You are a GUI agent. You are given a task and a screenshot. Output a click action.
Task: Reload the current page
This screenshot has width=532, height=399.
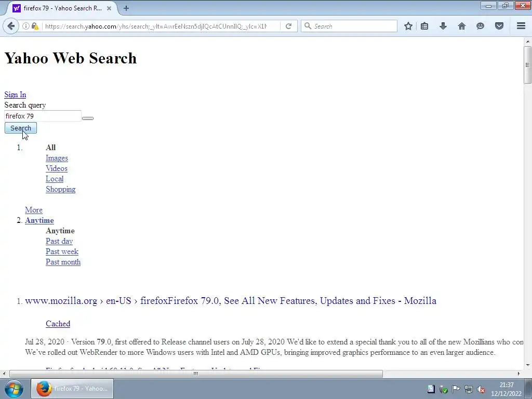(289, 26)
